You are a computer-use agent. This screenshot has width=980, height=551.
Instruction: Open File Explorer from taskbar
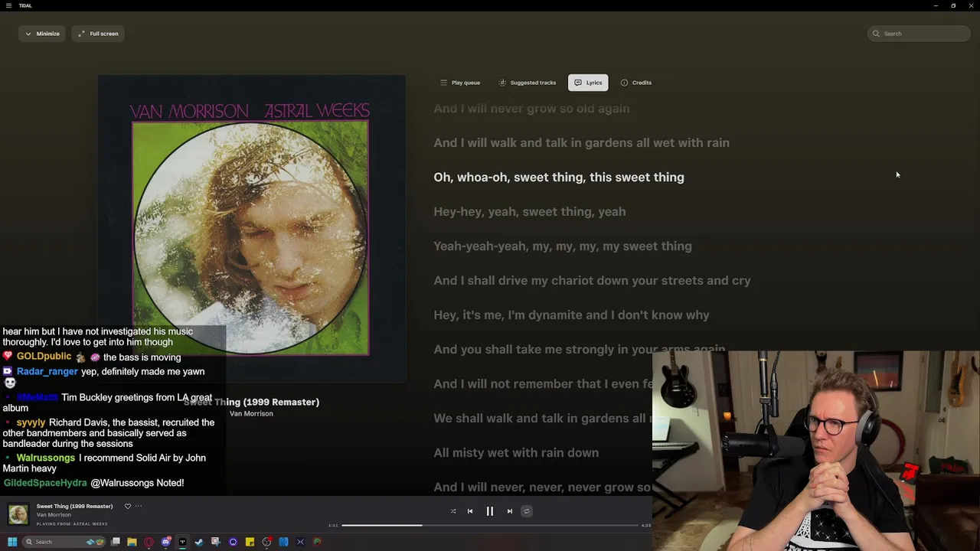[x=132, y=542]
